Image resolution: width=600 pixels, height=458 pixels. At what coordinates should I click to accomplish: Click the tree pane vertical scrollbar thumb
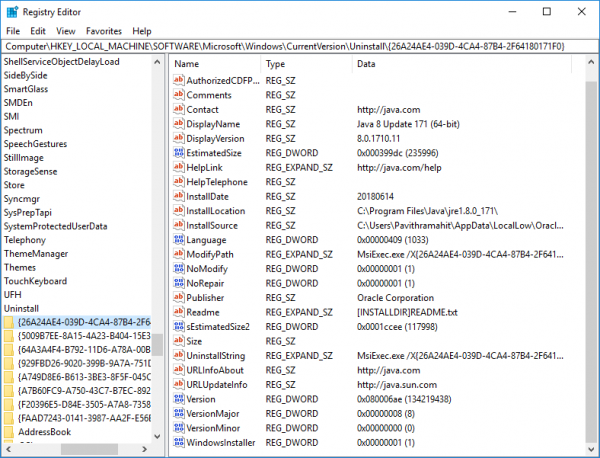click(157, 345)
